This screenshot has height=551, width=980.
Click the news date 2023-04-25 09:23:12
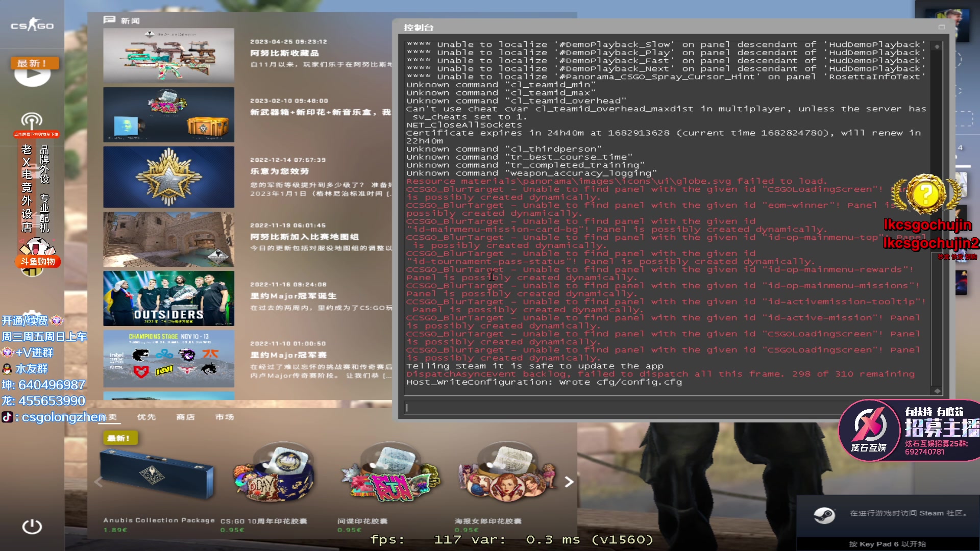[288, 42]
